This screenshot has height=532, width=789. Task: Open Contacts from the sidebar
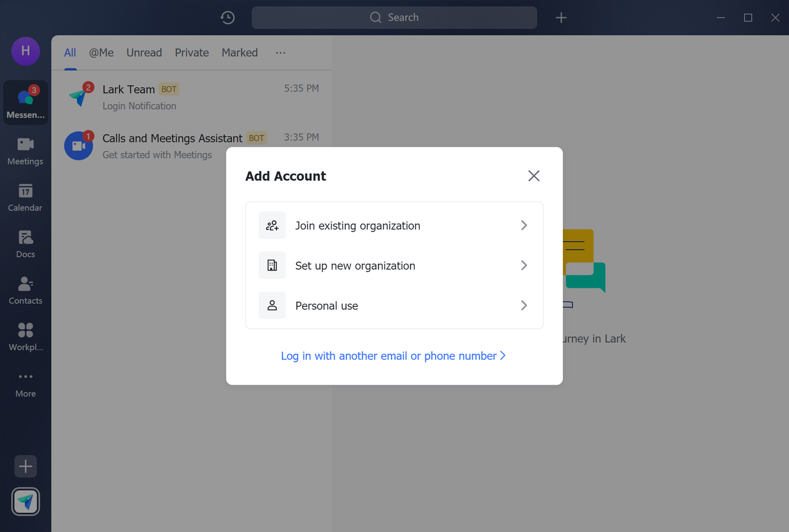[25, 290]
